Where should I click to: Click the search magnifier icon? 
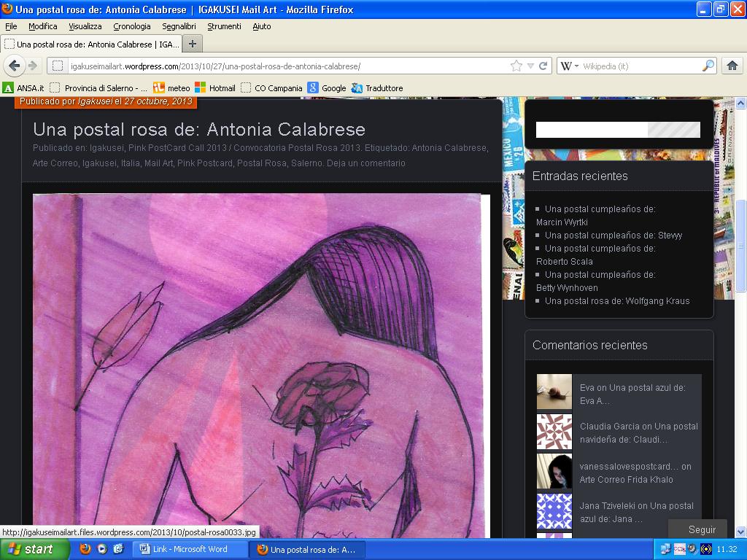708,66
